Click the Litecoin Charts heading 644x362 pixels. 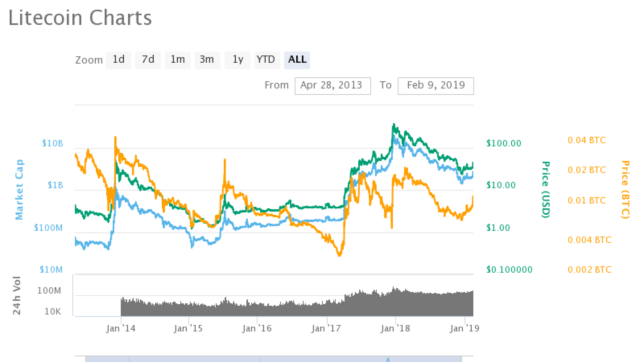click(80, 18)
